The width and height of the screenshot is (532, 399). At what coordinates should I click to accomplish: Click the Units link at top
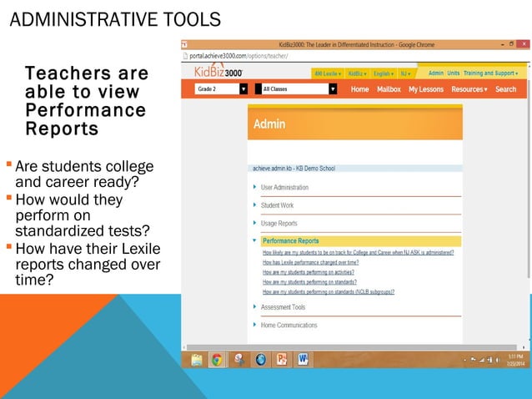(x=454, y=73)
